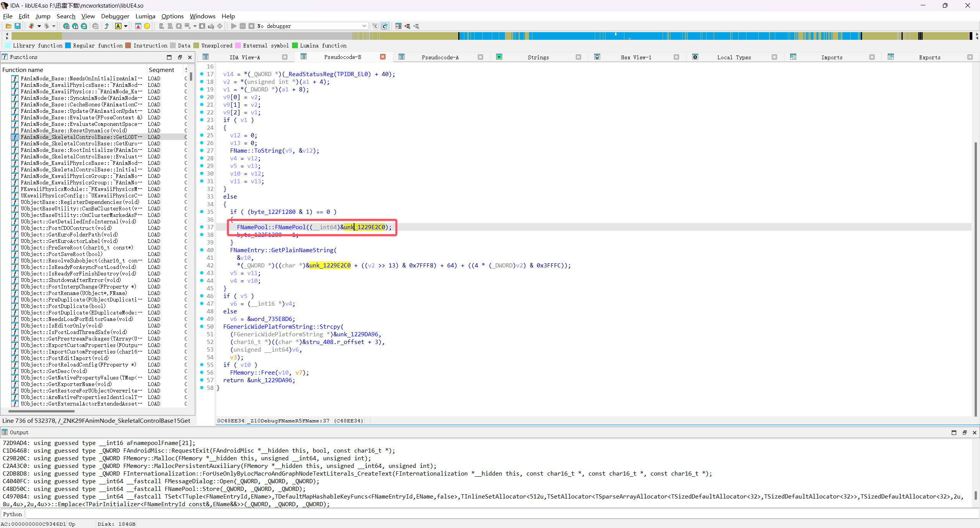Close the Pseudocode-B tab with the red X
The width and height of the screenshot is (980, 528).
pos(383,57)
